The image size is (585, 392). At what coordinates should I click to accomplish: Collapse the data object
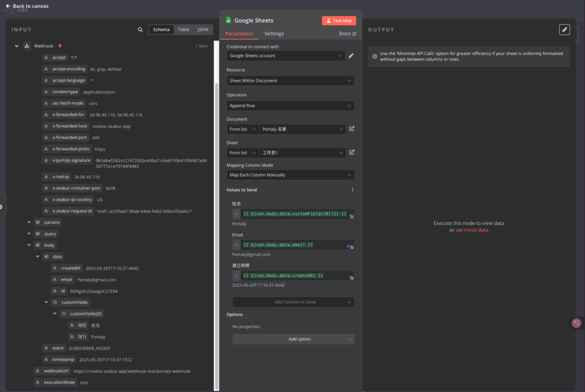click(x=38, y=257)
